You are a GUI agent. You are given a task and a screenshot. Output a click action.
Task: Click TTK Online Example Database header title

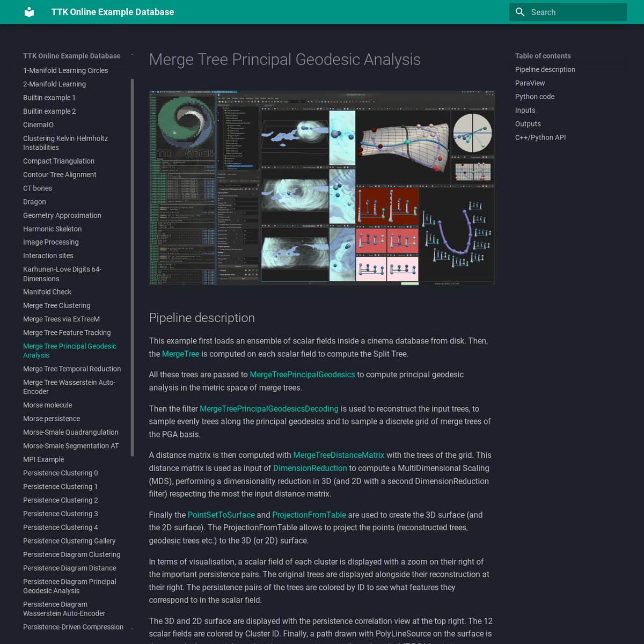coord(113,12)
